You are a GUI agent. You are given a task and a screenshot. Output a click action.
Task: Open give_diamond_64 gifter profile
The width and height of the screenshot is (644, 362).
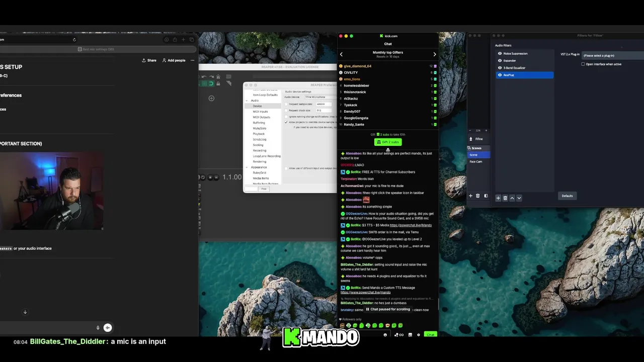(x=357, y=66)
